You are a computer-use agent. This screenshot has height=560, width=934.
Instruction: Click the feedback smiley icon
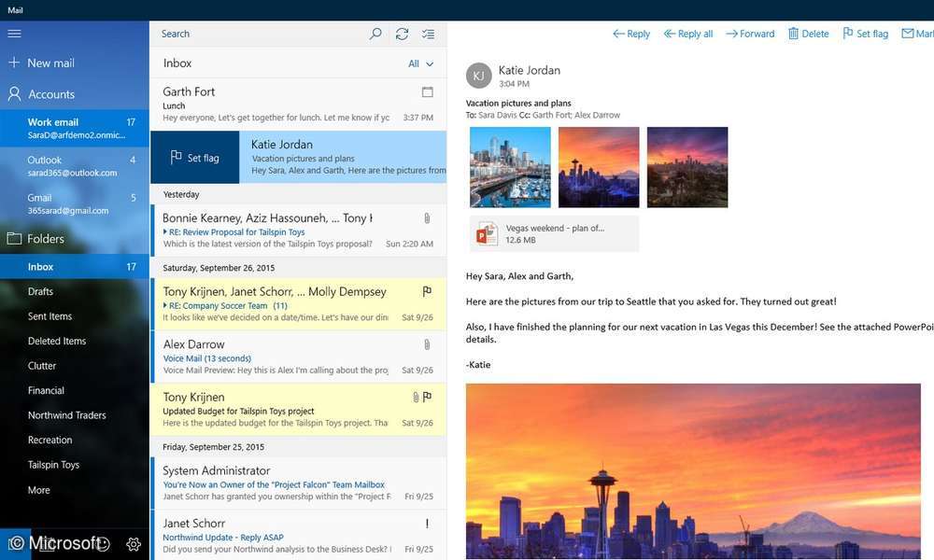pyautogui.click(x=103, y=544)
